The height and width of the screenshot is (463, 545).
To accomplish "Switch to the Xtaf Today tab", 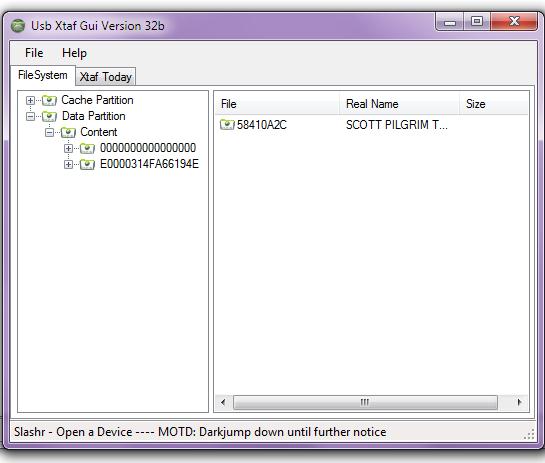I will point(106,77).
